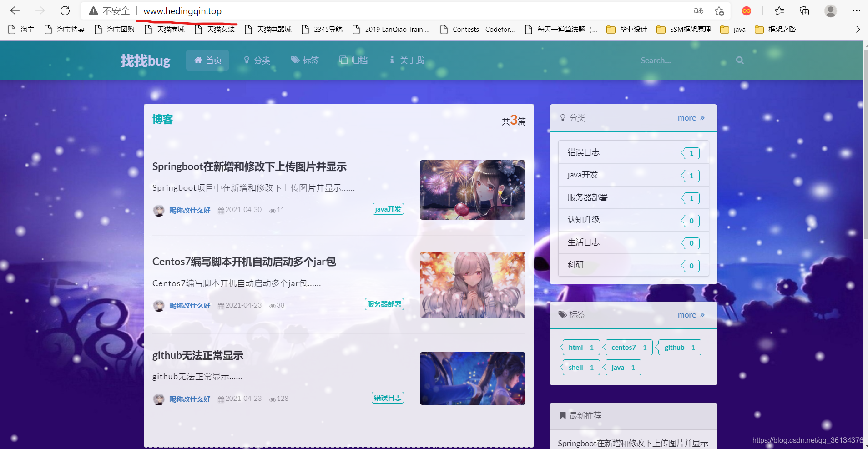Select the 科研 category in sidebar
This screenshot has height=449, width=868.
click(633, 265)
